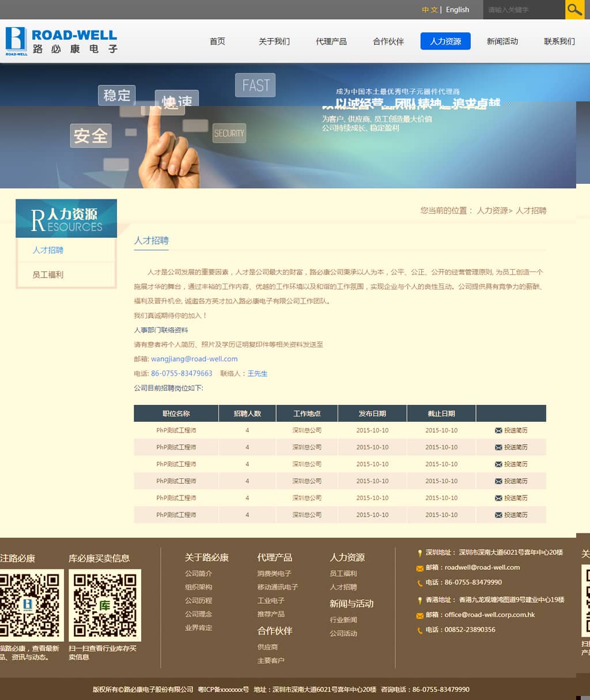Image resolution: width=590 pixels, height=700 pixels.
Task: Open 行业新闻 link in footer
Action: pos(343,620)
